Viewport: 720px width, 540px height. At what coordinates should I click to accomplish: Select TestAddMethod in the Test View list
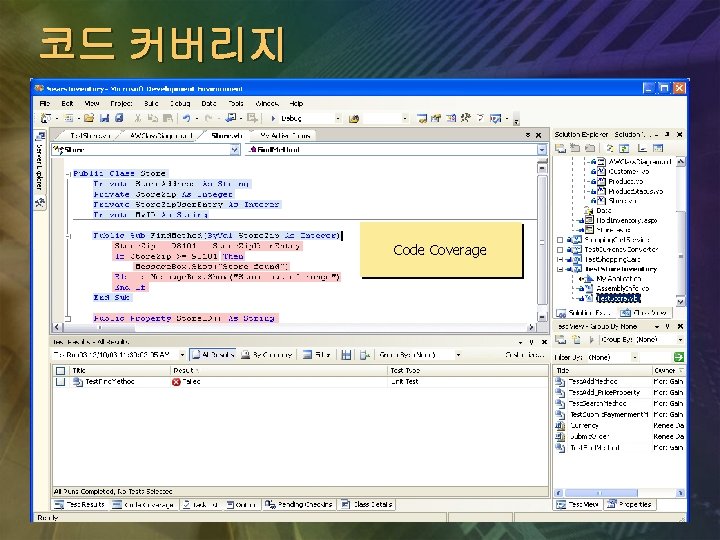click(x=593, y=382)
